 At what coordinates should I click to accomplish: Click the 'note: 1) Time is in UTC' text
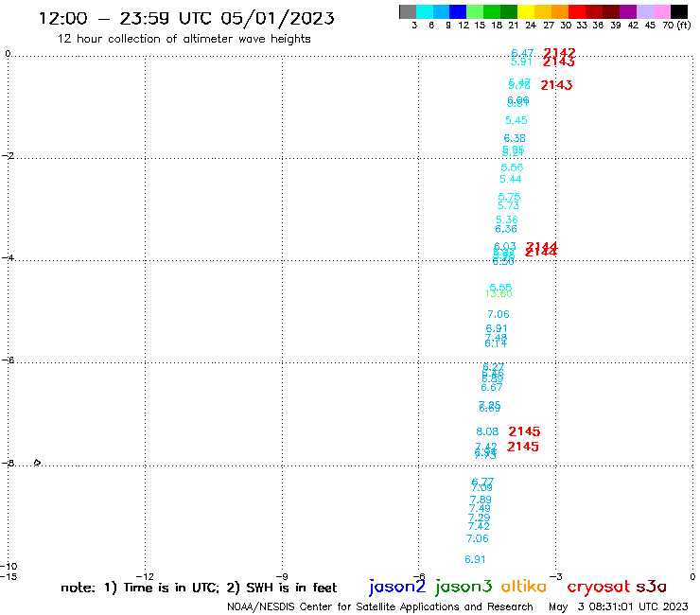click(140, 588)
